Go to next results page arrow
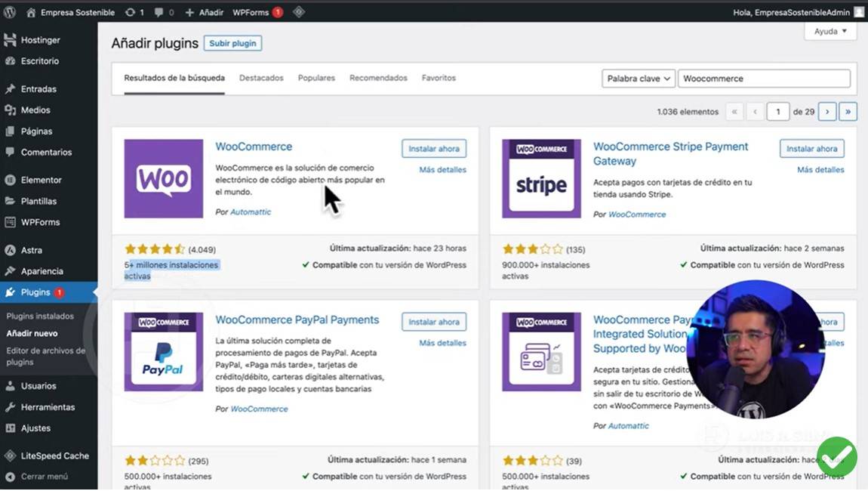Viewport: 868px width, 491px height. coord(827,111)
